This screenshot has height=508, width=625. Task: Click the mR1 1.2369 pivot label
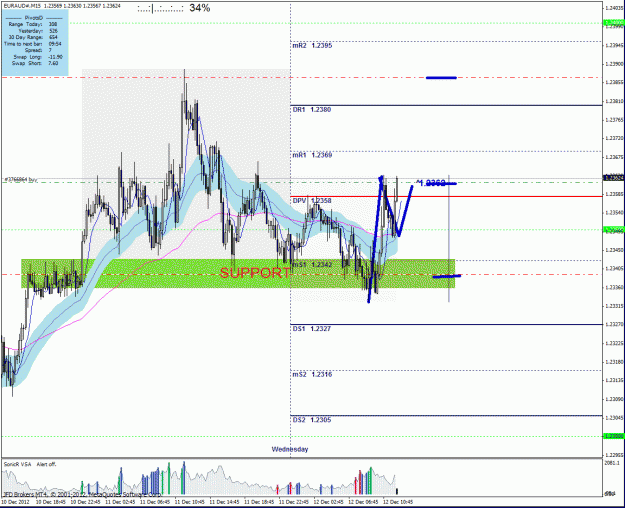click(x=312, y=155)
